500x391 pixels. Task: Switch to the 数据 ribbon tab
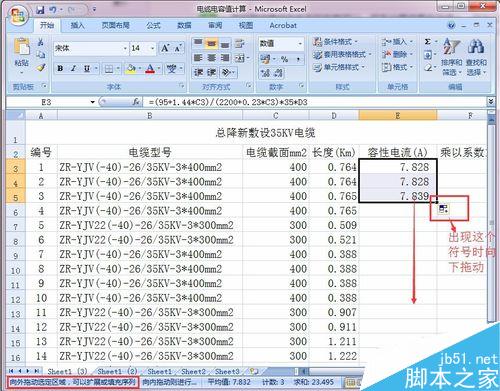pyautogui.click(x=184, y=25)
